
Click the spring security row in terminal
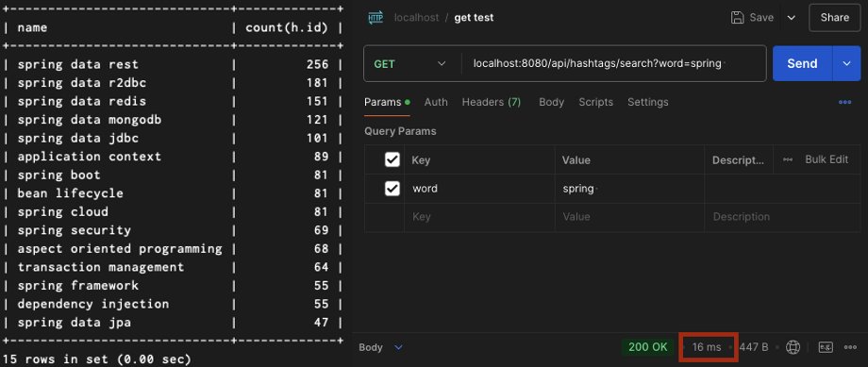(173, 230)
